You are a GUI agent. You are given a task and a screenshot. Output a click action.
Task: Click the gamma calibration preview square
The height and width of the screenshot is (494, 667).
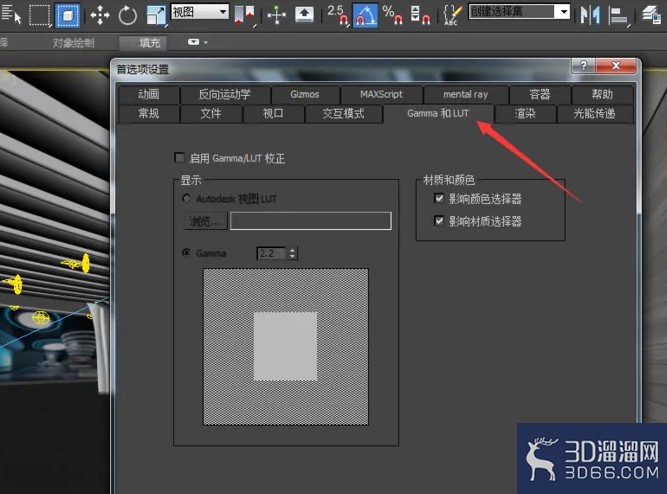click(x=285, y=346)
